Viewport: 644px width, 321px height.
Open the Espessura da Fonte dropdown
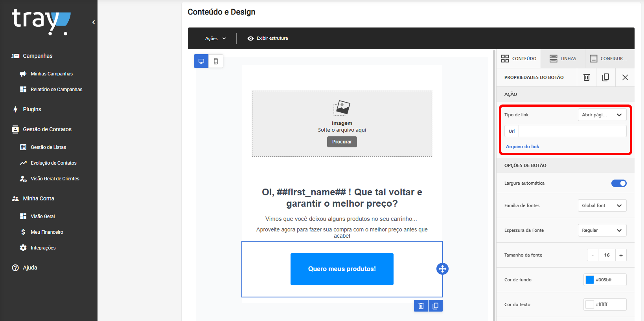click(x=602, y=230)
